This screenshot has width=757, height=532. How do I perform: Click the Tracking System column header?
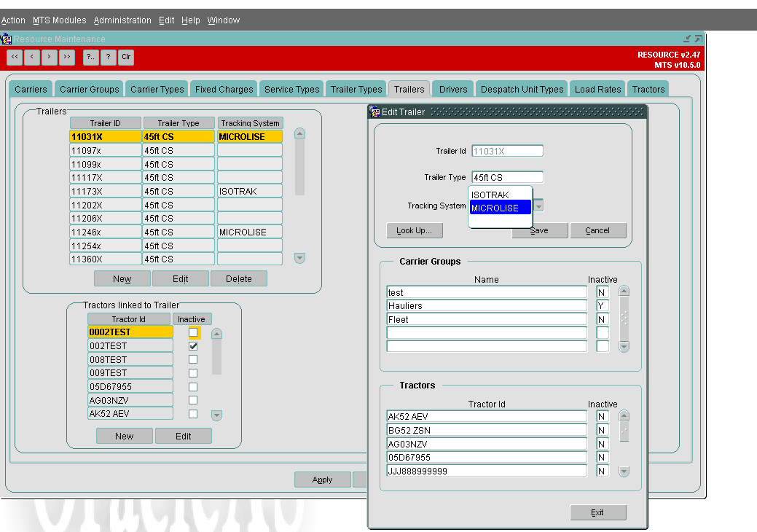click(x=250, y=123)
